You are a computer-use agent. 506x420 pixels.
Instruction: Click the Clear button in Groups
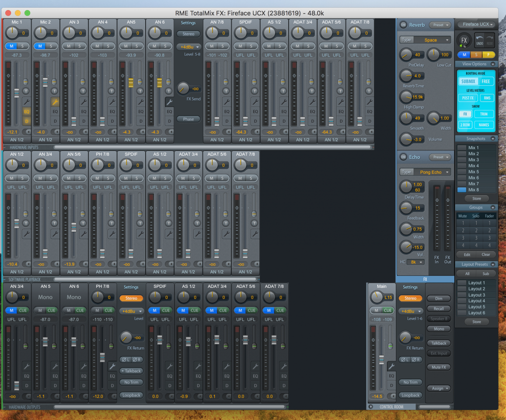tap(486, 255)
